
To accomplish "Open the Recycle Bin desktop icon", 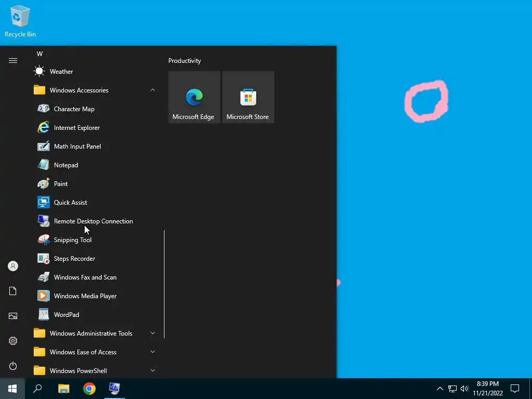I will coord(20,21).
